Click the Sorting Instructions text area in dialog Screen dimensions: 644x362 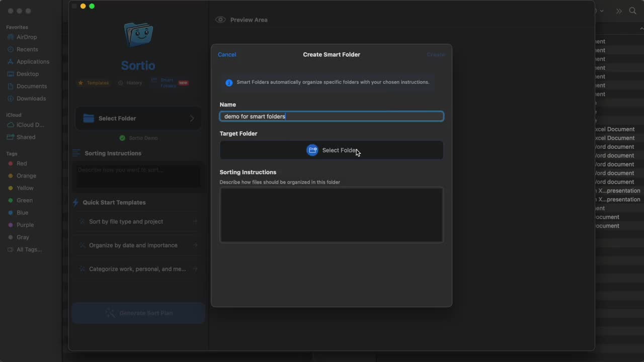pyautogui.click(x=332, y=215)
